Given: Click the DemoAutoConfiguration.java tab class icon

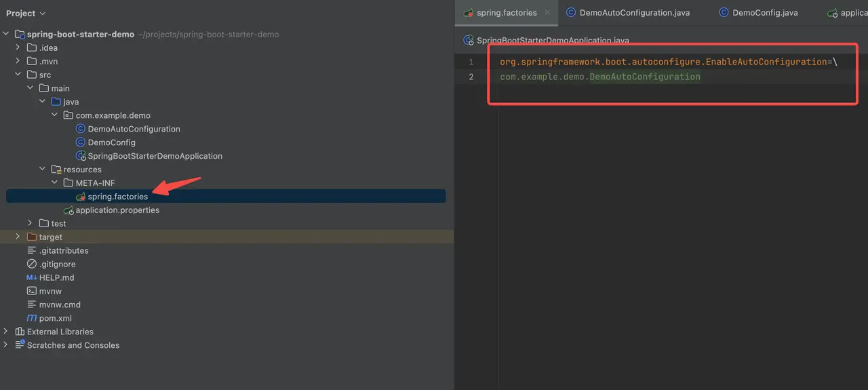Looking at the screenshot, I should 571,12.
